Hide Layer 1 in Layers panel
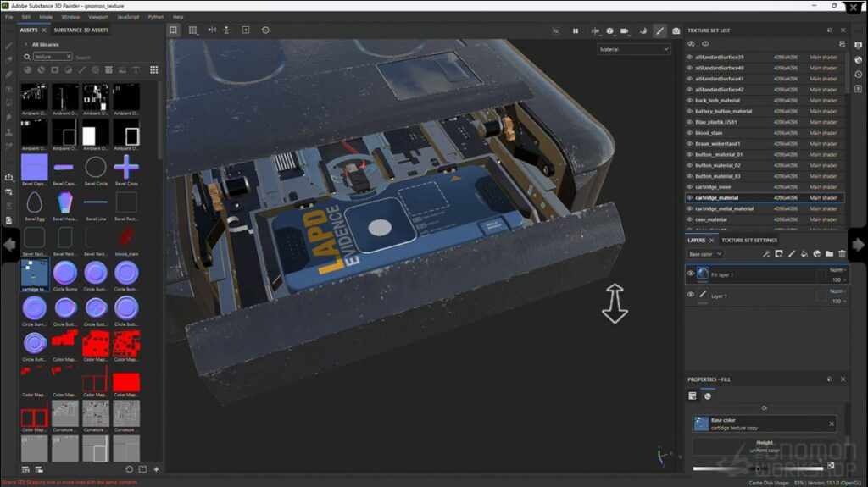The height and width of the screenshot is (487, 868). tap(690, 295)
